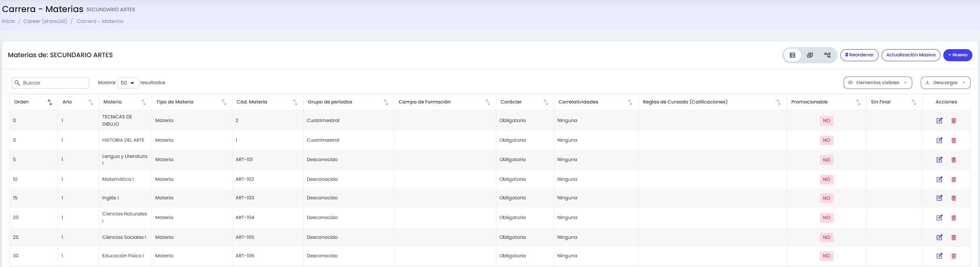Screen dimensions: 980x267
Task: Edit the Lengua y Literatura I row
Action: pyautogui.click(x=939, y=159)
